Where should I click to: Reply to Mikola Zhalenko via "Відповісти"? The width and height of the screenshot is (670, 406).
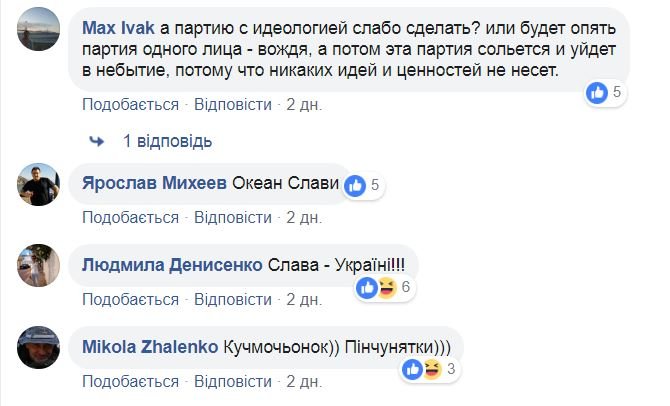tap(232, 381)
